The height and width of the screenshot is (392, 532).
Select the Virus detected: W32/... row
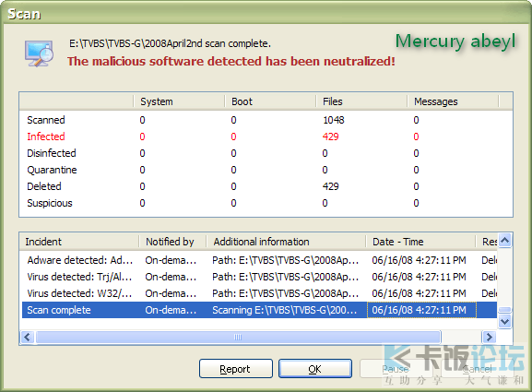point(259,293)
